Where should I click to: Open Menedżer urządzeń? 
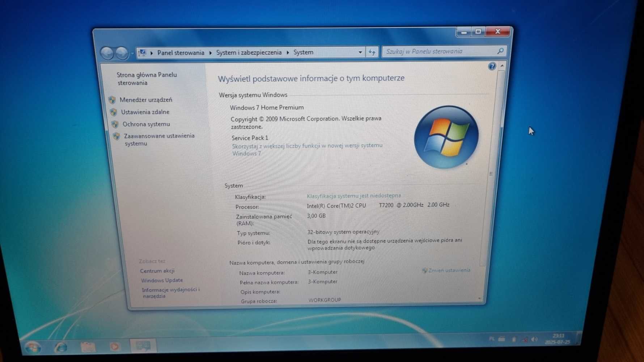coord(146,100)
